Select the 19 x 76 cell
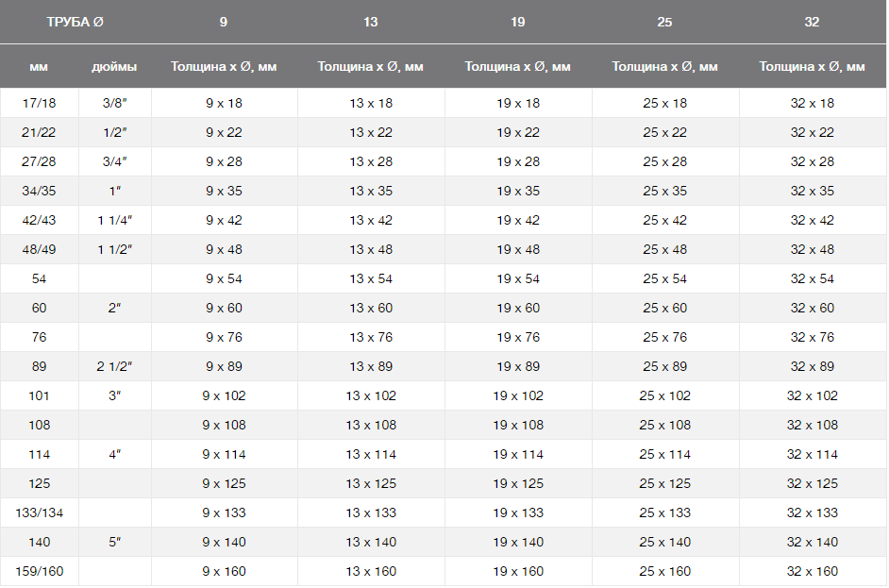Image resolution: width=889 pixels, height=588 pixels. coord(518,337)
